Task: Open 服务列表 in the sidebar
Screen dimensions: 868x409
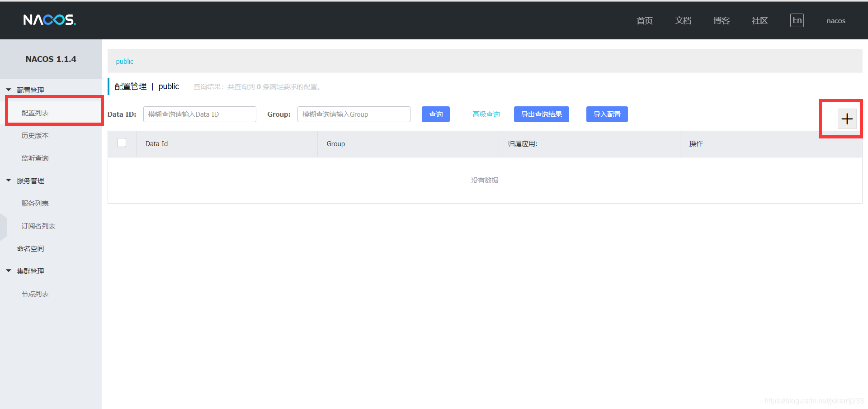Action: [35, 203]
